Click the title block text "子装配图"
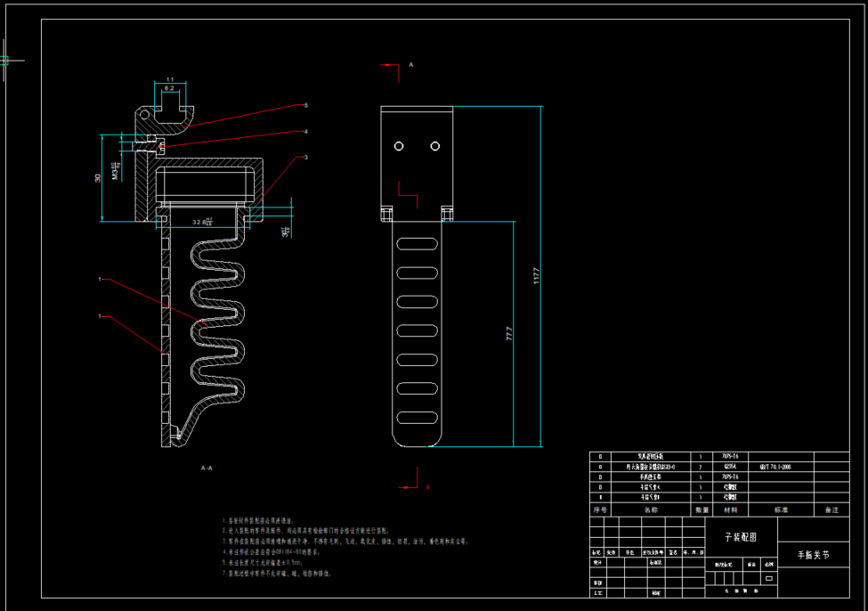Viewport: 868px width, 611px height. (741, 537)
